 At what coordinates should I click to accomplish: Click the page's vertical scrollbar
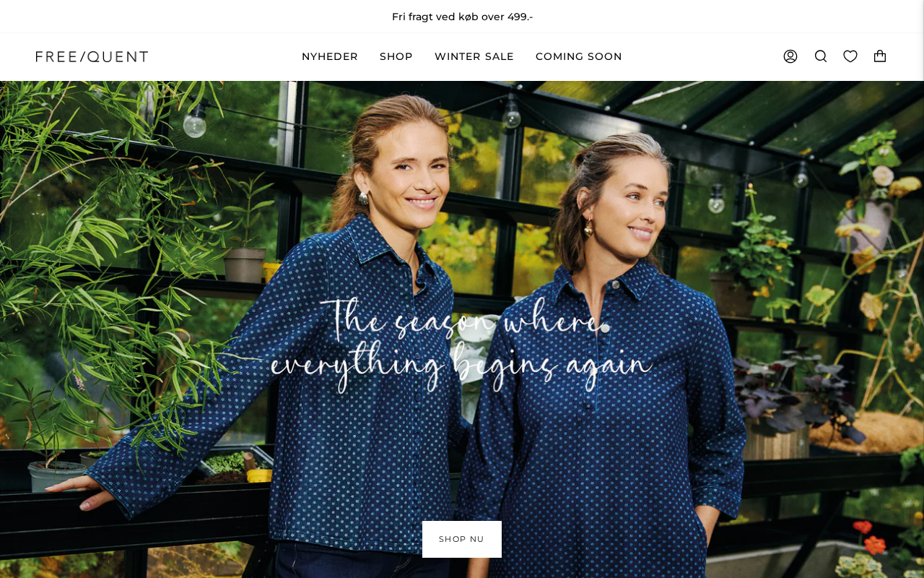(x=921, y=289)
